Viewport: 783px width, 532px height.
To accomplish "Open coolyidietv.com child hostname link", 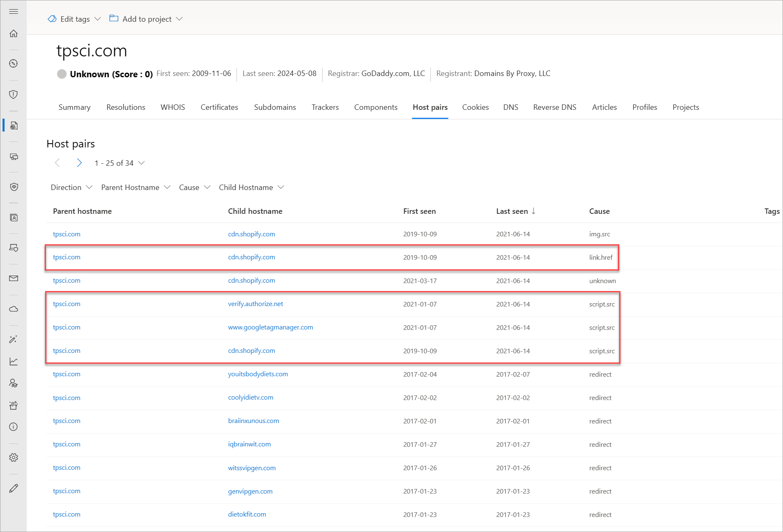I will pos(251,398).
